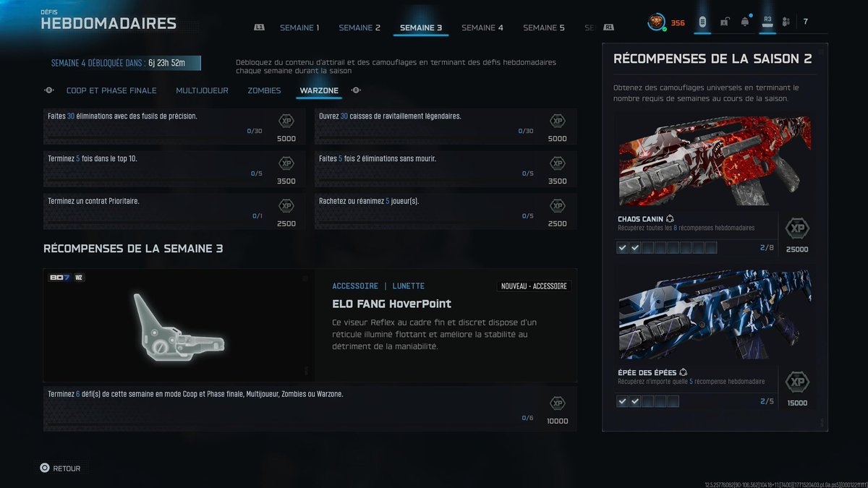Image resolution: width=868 pixels, height=488 pixels.
Task: Switch to the SEMAINE 2 tab
Action: (359, 28)
